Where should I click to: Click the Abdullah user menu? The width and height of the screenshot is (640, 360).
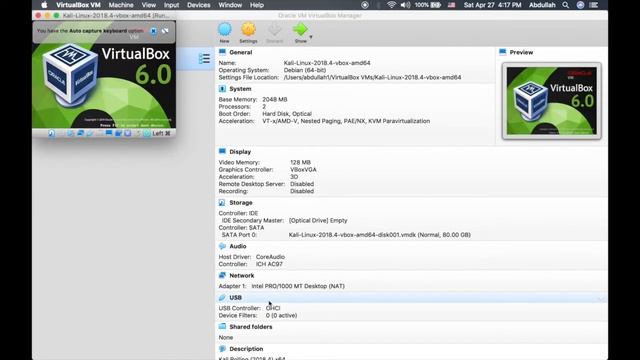pyautogui.click(x=542, y=5)
